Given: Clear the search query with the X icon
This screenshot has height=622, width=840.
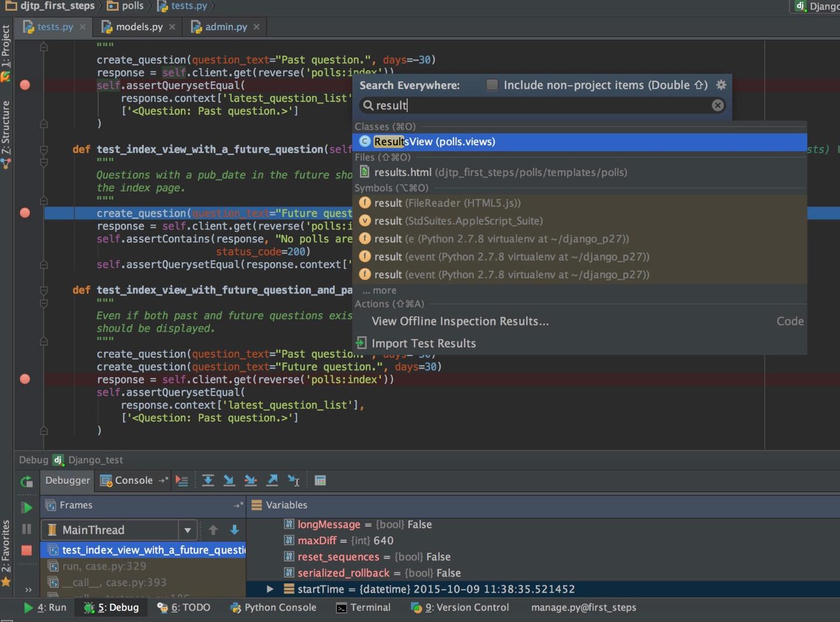Looking at the screenshot, I should pos(717,106).
